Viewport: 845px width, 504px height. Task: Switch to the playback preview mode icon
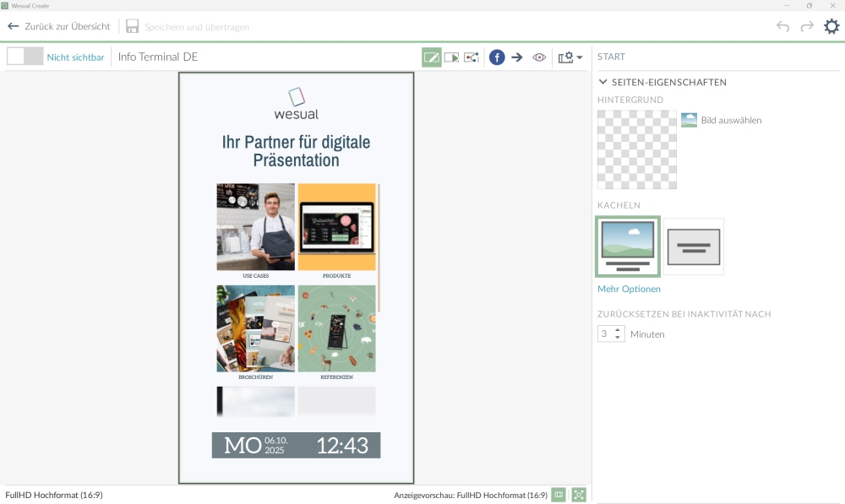pos(452,57)
